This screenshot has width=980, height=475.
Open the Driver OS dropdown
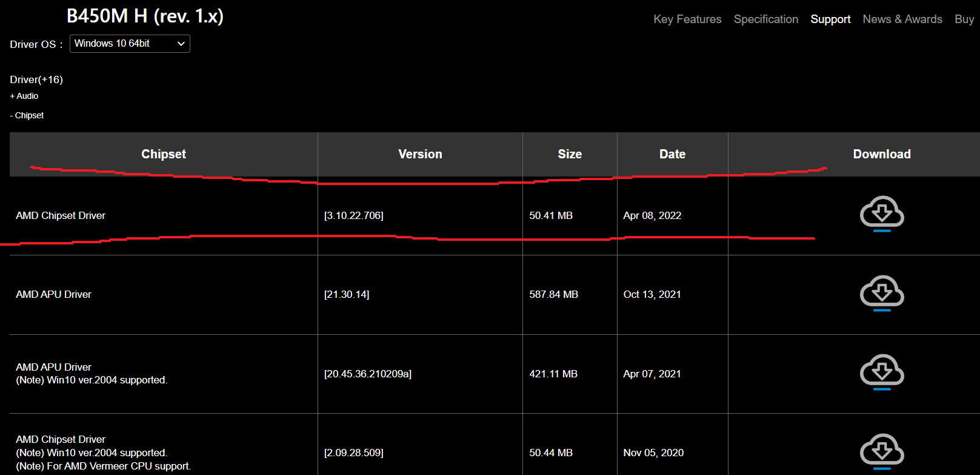(x=130, y=44)
